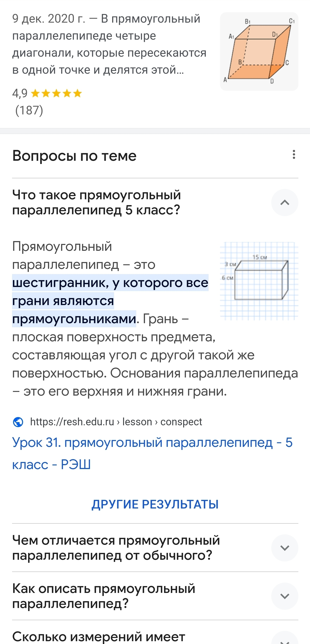
Task: Tap the highlighted text 'шестигранник, у которого все грани'
Action: [110, 292]
